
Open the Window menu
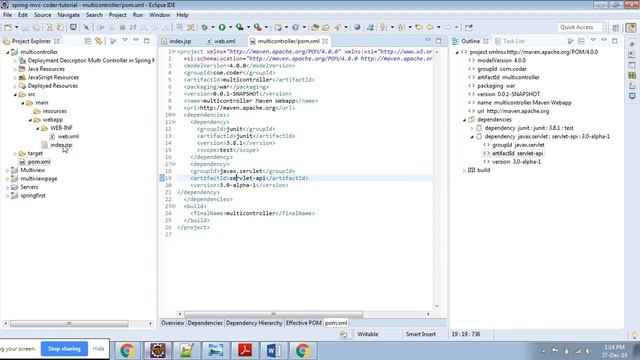tap(159, 15)
